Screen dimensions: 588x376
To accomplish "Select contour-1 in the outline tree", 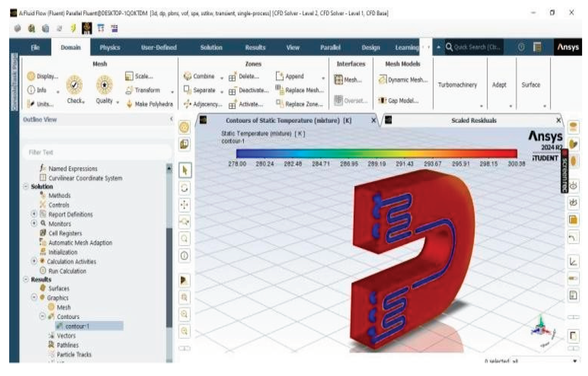I will click(77, 326).
